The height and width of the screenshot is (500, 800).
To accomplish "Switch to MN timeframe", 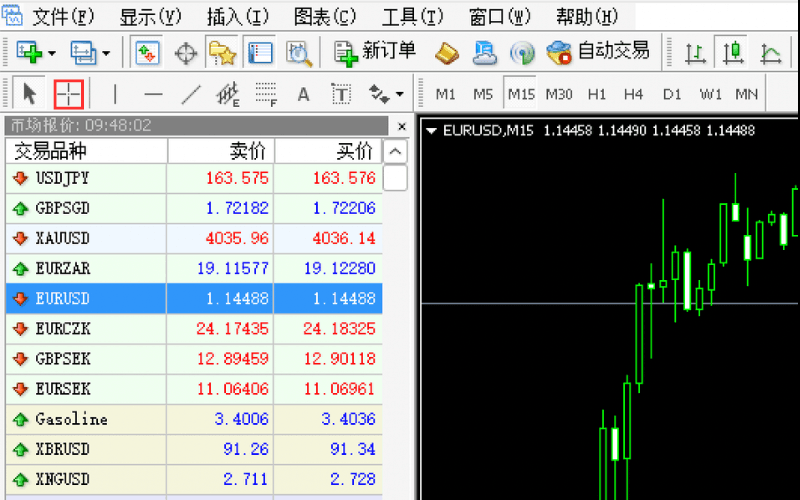I will [746, 94].
